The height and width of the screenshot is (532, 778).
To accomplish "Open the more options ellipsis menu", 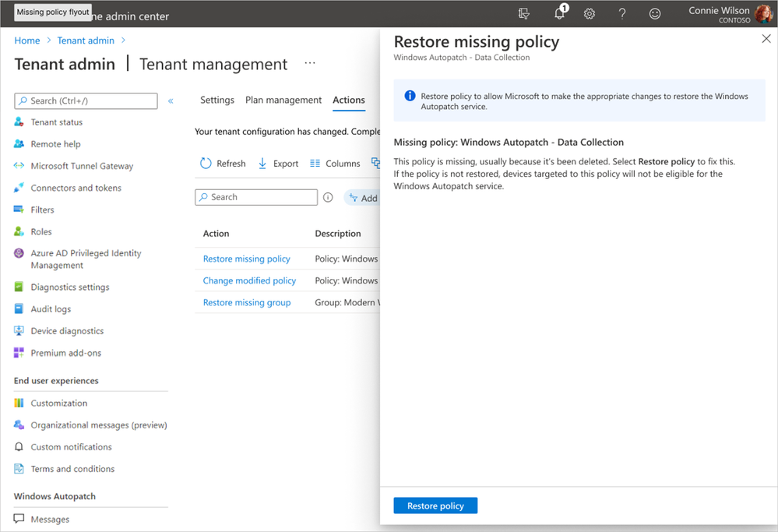I will (310, 64).
